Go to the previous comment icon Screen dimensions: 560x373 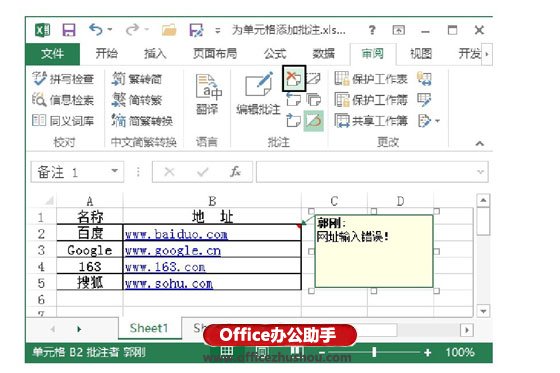click(294, 100)
